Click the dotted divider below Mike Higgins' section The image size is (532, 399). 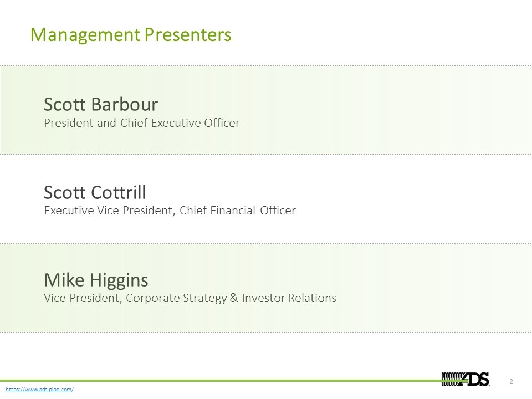266,332
